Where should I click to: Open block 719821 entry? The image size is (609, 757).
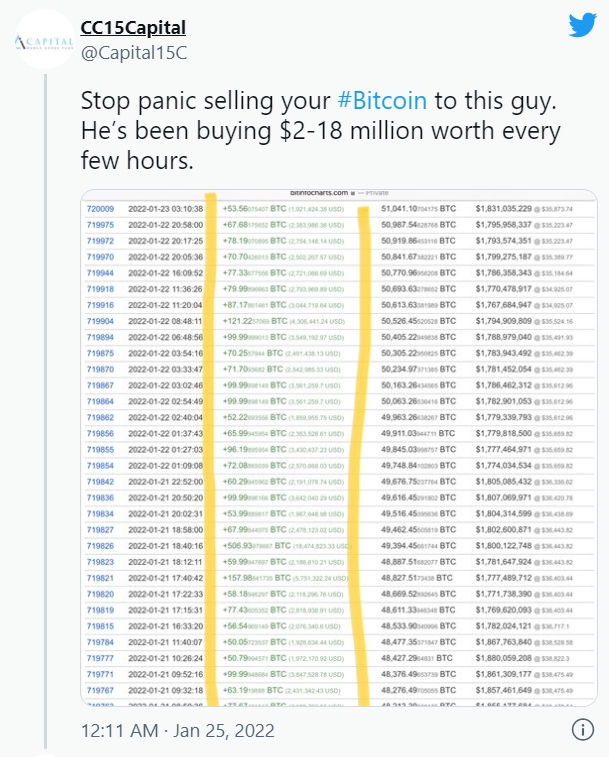100,578
